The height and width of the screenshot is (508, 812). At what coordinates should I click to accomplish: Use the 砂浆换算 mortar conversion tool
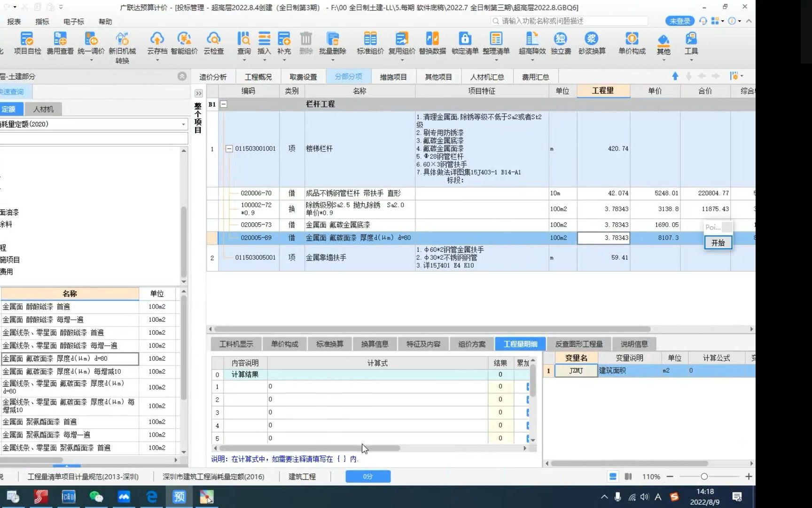(592, 45)
